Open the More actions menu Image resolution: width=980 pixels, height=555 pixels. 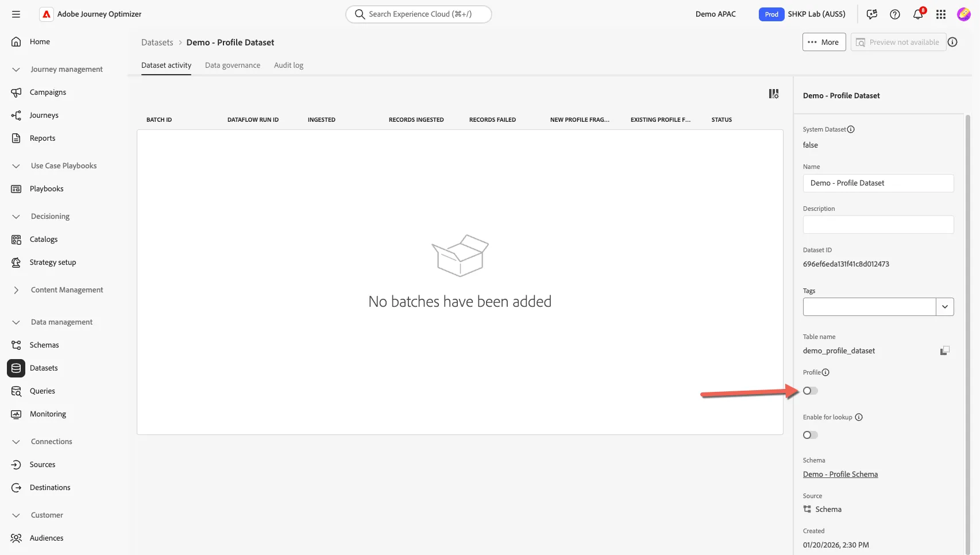824,42
